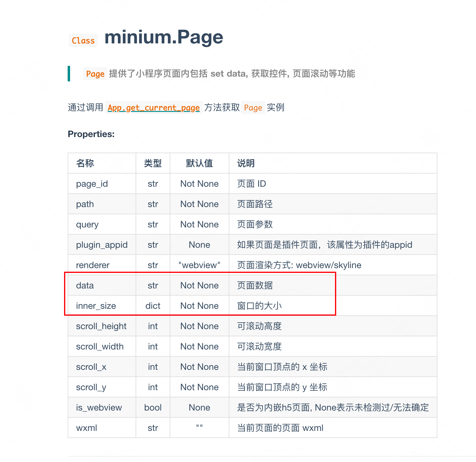Click the "webview" default value cell
Viewport: 476px width, 462px height.
(199, 265)
